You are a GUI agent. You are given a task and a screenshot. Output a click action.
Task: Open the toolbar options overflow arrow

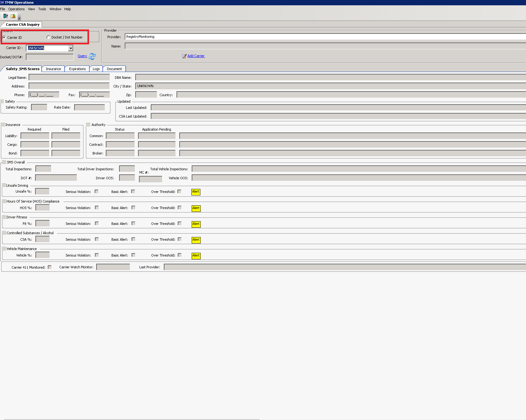[x=19, y=17]
